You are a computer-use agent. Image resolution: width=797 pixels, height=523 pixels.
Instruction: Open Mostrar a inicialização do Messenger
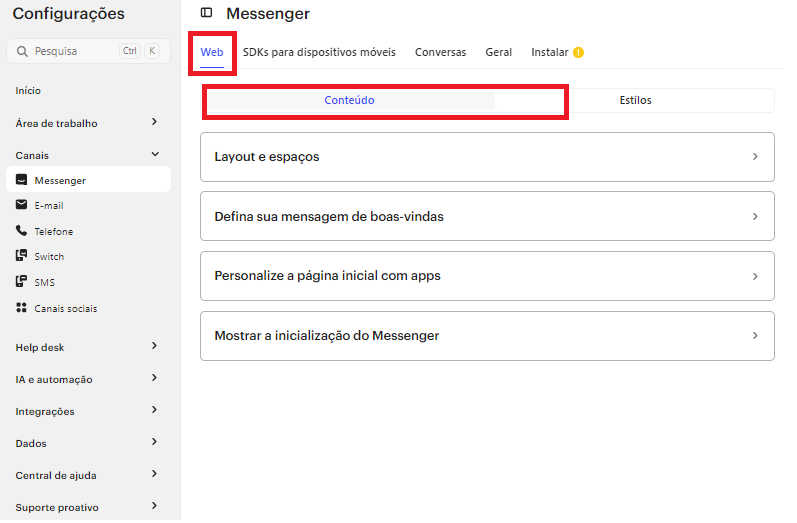(487, 336)
